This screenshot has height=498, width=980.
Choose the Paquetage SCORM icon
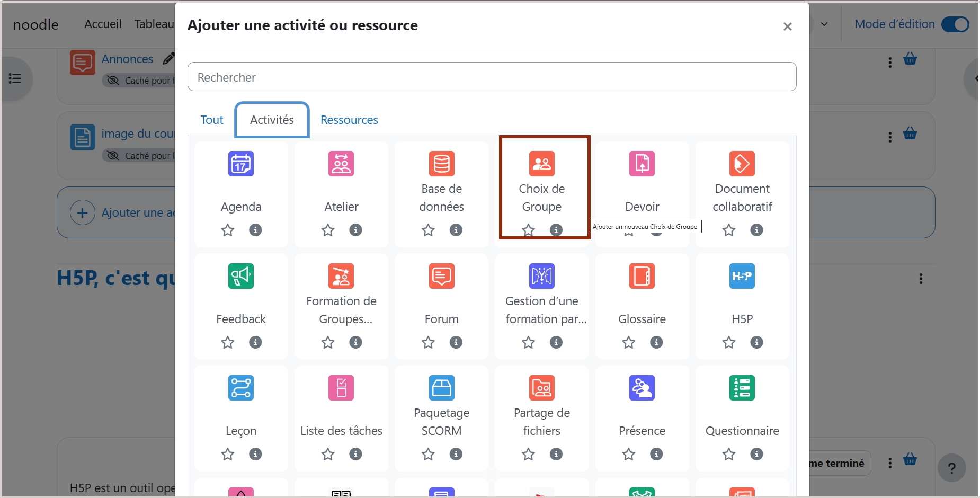[x=441, y=388]
